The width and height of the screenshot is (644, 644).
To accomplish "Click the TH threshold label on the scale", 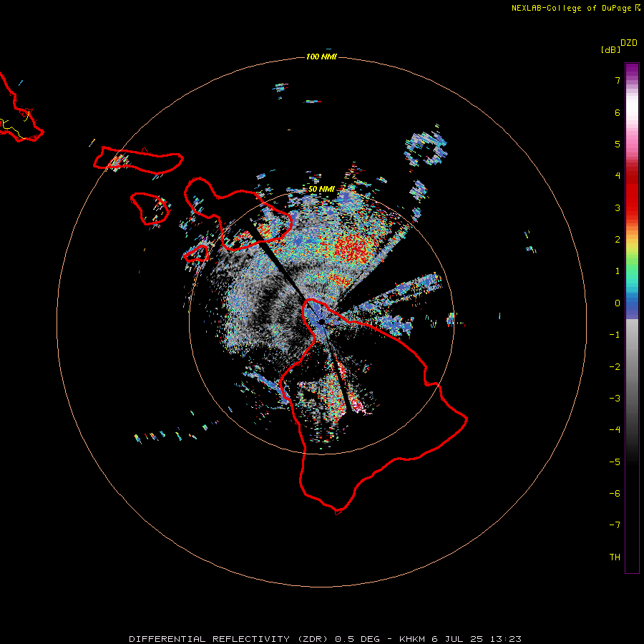I will coord(615,557).
